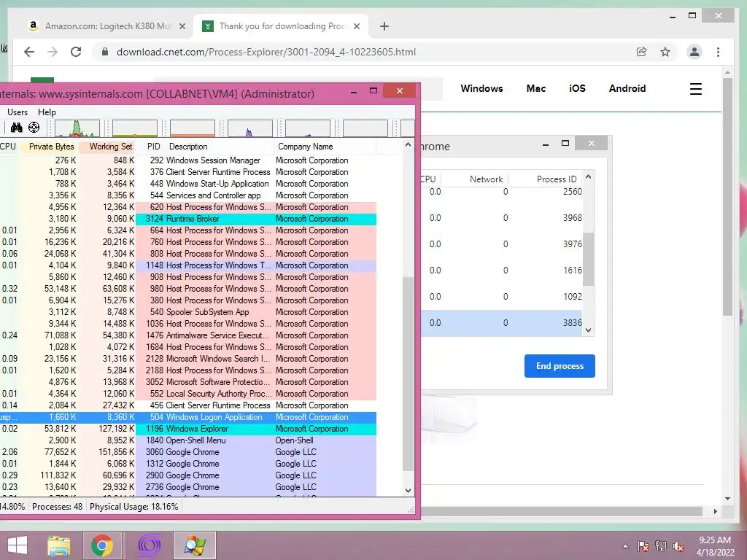The image size is (747, 560).
Task: Click the purple swirl app on taskbar
Action: pyautogui.click(x=149, y=545)
